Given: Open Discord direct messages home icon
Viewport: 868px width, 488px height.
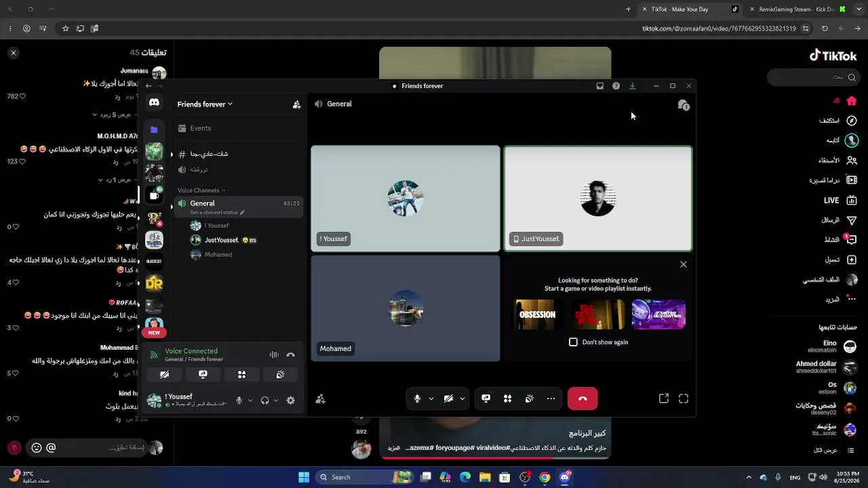Looking at the screenshot, I should (x=154, y=103).
